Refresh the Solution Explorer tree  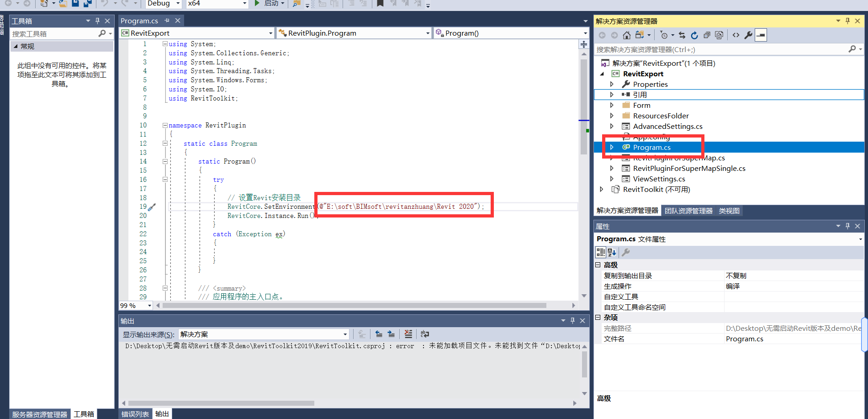coord(694,35)
